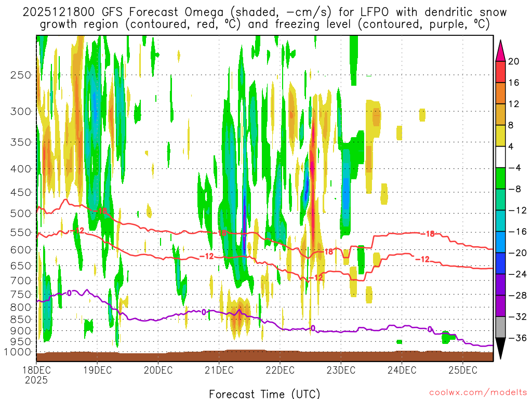Click the purple 0 freezing label near 21DEC
532x399 pixels.
tap(204, 312)
